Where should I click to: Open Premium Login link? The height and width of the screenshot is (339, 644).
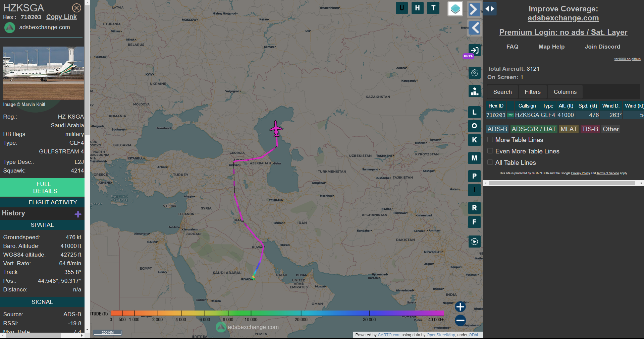coord(563,32)
